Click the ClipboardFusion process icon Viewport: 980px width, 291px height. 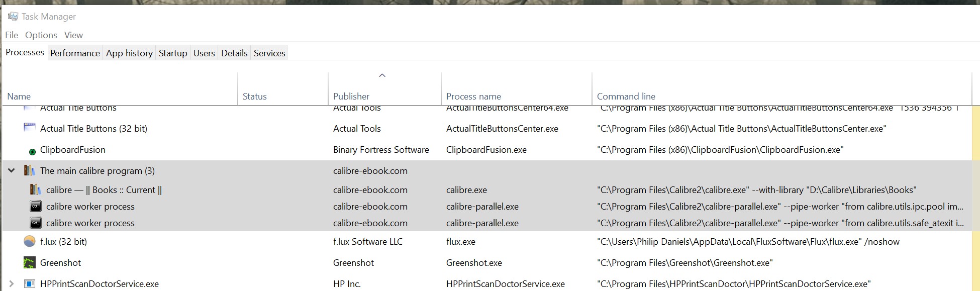(x=32, y=151)
